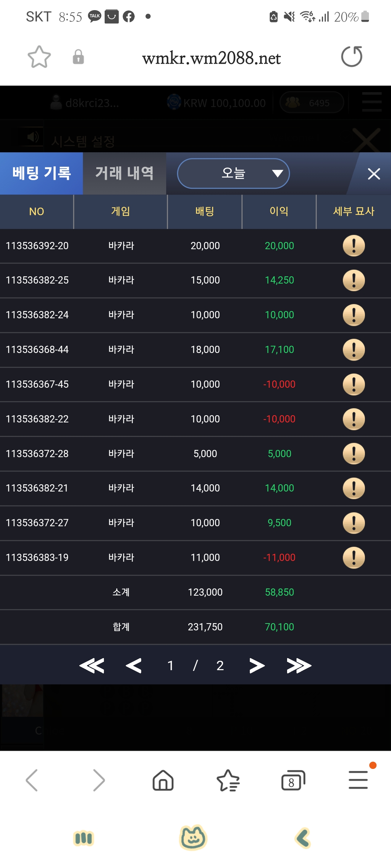
Task: Select the 베팅 기록 tab
Action: point(41,173)
